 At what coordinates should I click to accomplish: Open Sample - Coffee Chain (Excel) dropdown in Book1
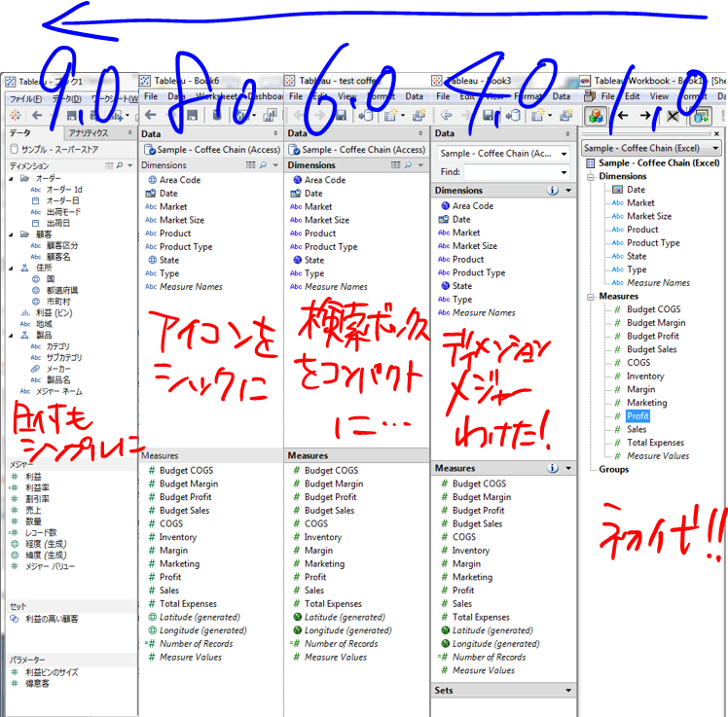[x=715, y=148]
